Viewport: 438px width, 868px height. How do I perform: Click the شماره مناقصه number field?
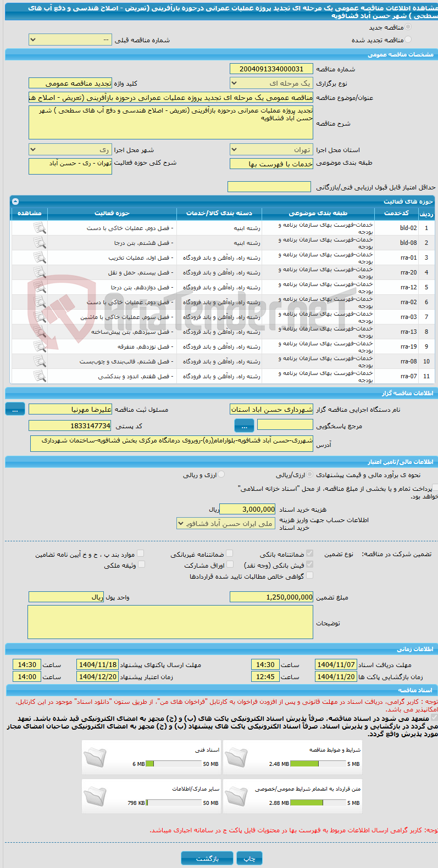pos(271,69)
